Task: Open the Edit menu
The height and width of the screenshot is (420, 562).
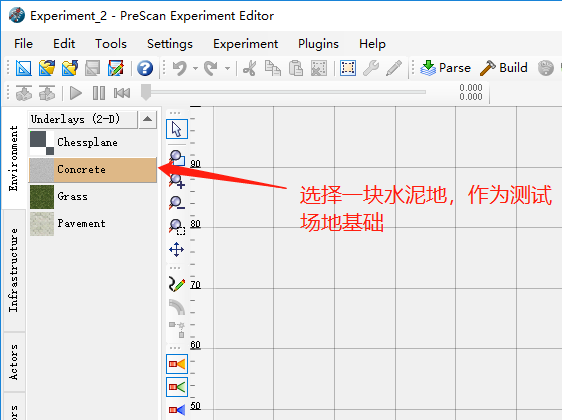Action: pyautogui.click(x=64, y=44)
